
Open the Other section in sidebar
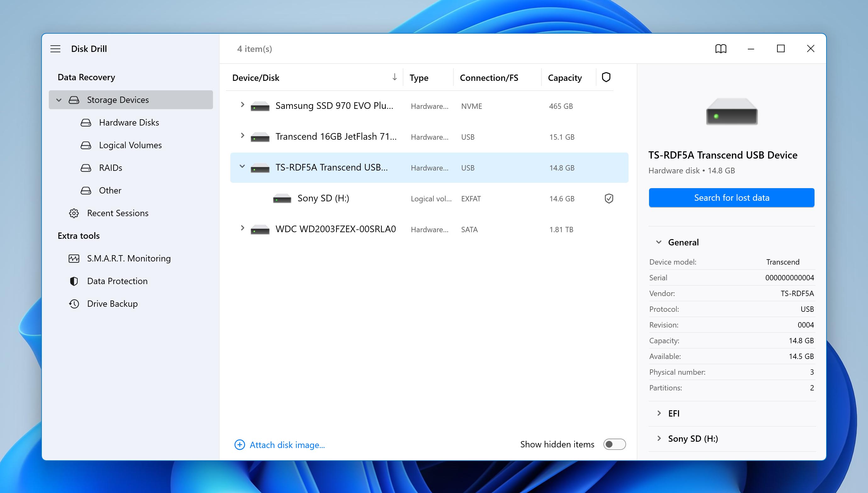(110, 190)
